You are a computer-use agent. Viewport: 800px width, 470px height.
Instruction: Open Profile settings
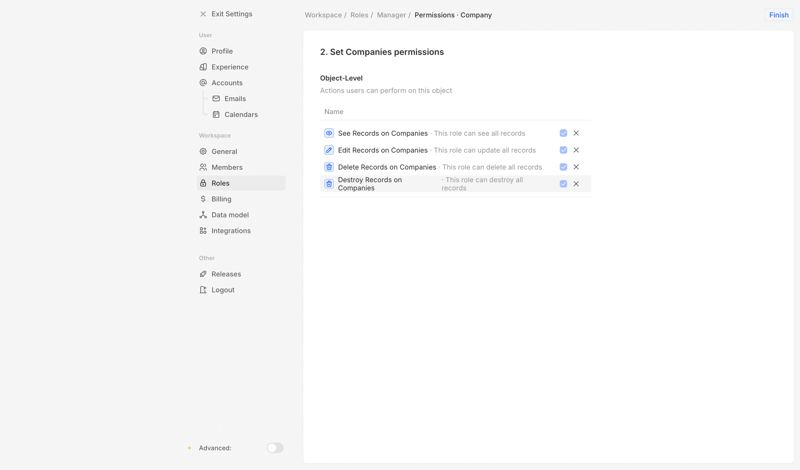point(241,51)
